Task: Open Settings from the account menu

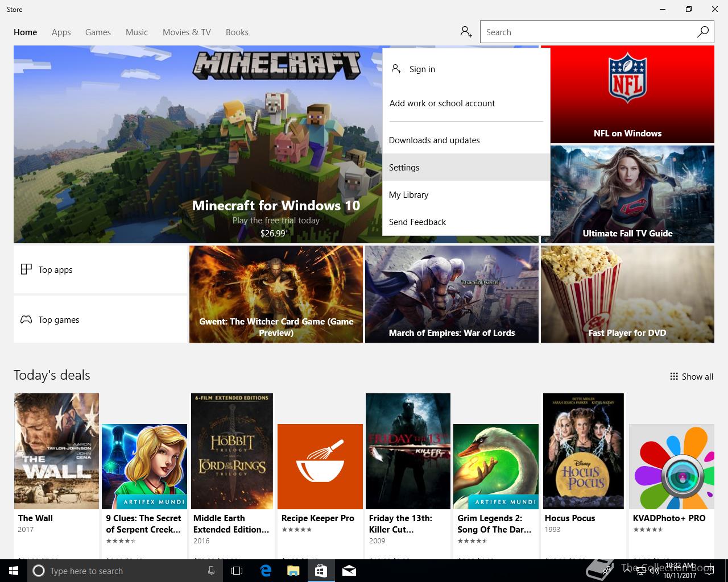Action: point(466,167)
